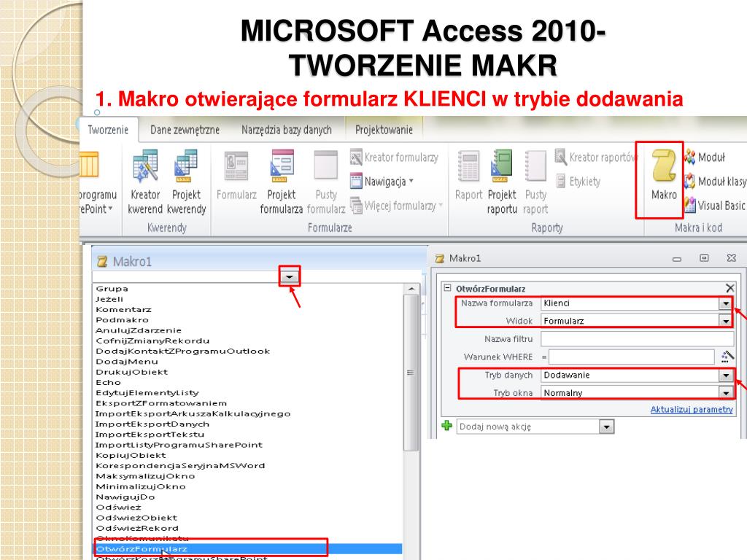Launch Kreator raportów

point(596,157)
